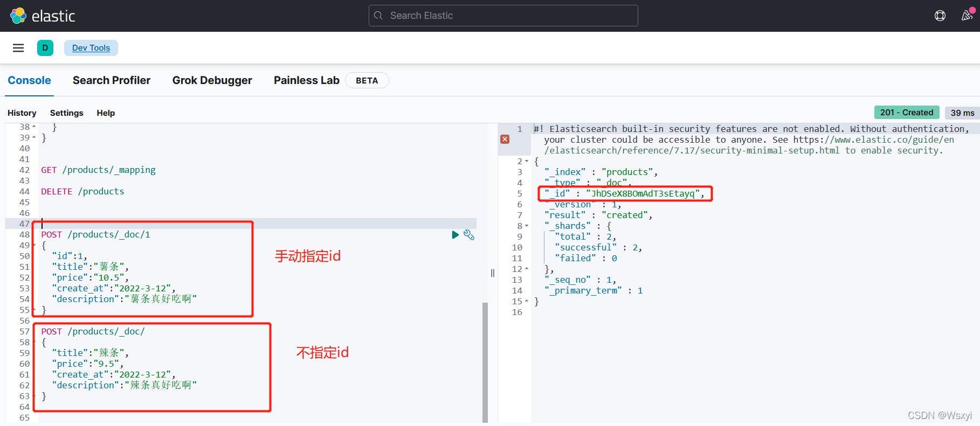This screenshot has height=426, width=980.
Task: Open console Settings
Action: pyautogui.click(x=67, y=113)
